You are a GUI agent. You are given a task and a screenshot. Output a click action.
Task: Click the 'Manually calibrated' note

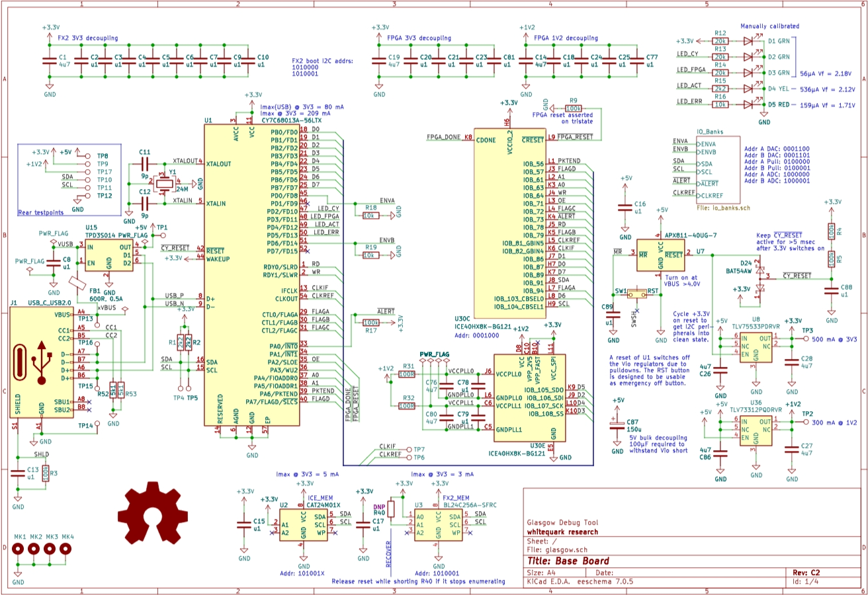click(x=769, y=26)
